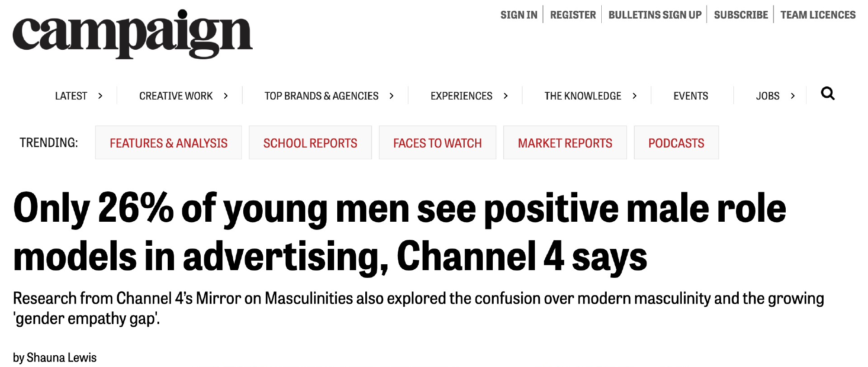The width and height of the screenshot is (868, 367).
Task: Expand the Jobs menu chevron
Action: click(793, 96)
